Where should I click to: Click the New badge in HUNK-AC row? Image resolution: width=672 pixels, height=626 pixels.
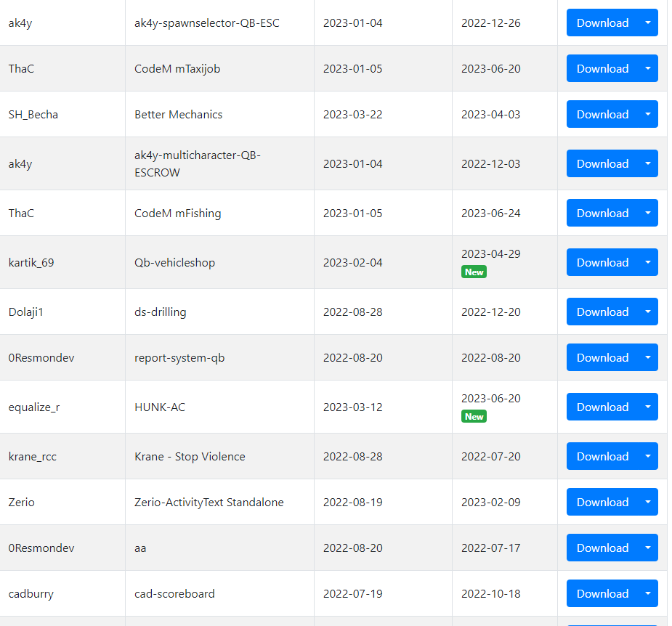pos(474,416)
